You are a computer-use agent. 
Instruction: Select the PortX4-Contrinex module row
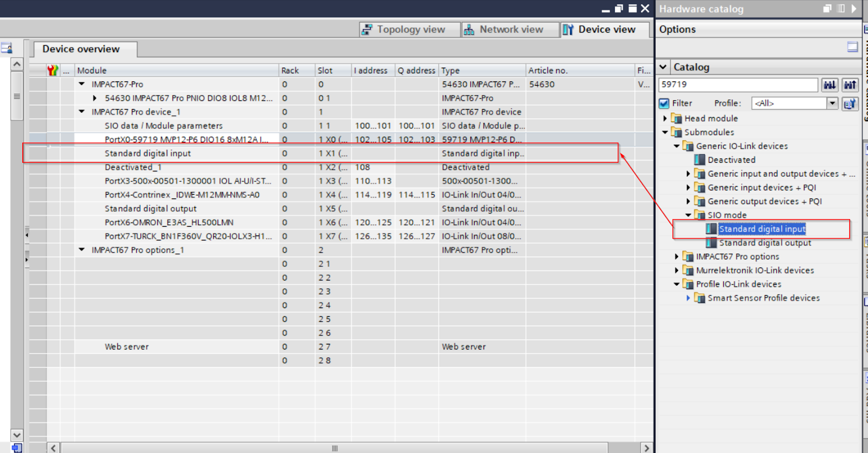341,195
